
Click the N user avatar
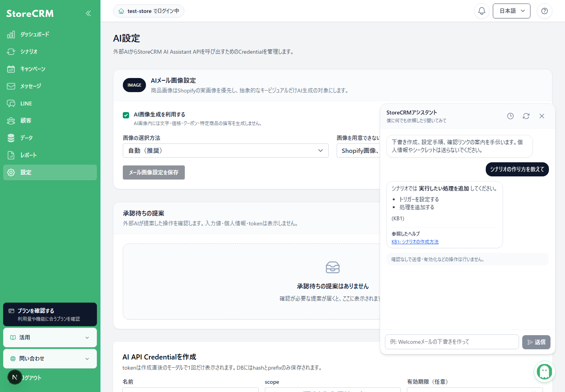click(x=15, y=377)
